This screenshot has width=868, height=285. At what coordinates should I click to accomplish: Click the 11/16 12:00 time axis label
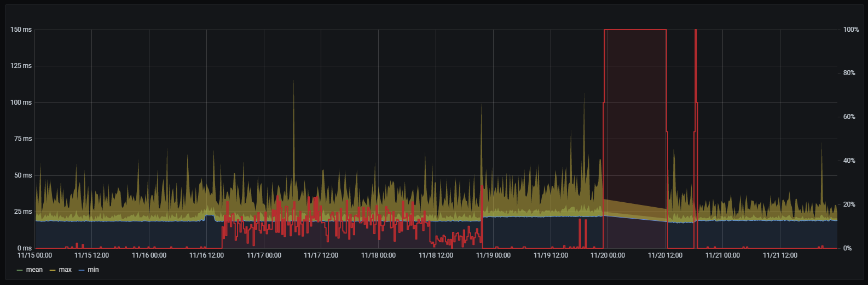pos(206,255)
